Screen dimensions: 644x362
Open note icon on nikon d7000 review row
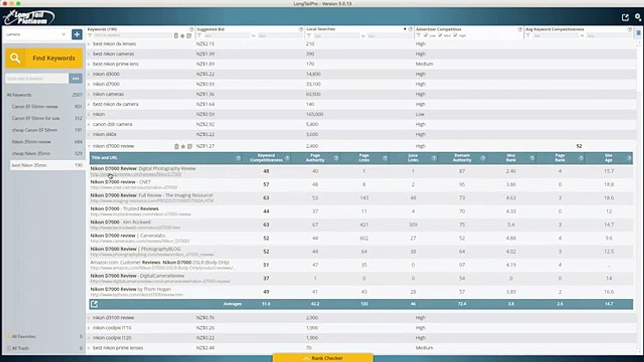pos(190,146)
